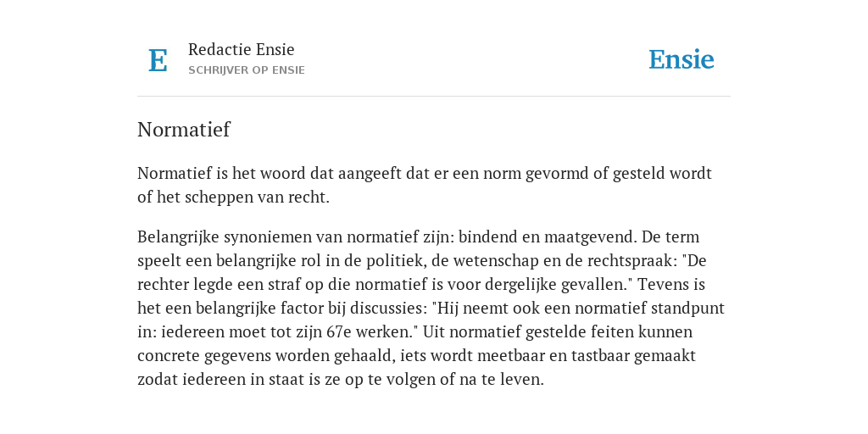868x434 pixels.
Task: Click the 67e text in the quote
Action: [339, 332]
